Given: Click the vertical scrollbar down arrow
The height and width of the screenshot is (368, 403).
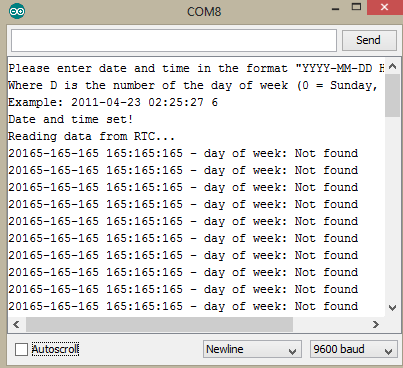Looking at the screenshot, I should click(x=393, y=308).
